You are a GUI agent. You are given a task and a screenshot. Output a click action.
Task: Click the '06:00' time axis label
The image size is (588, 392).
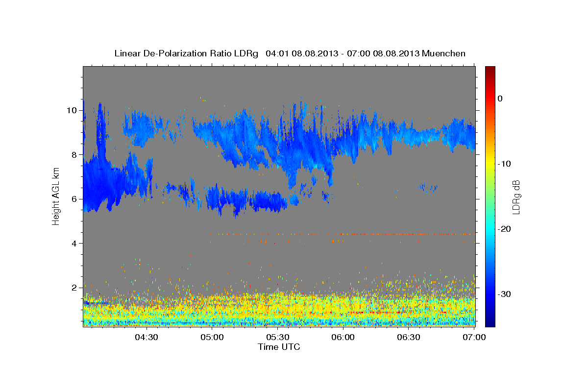343,337
